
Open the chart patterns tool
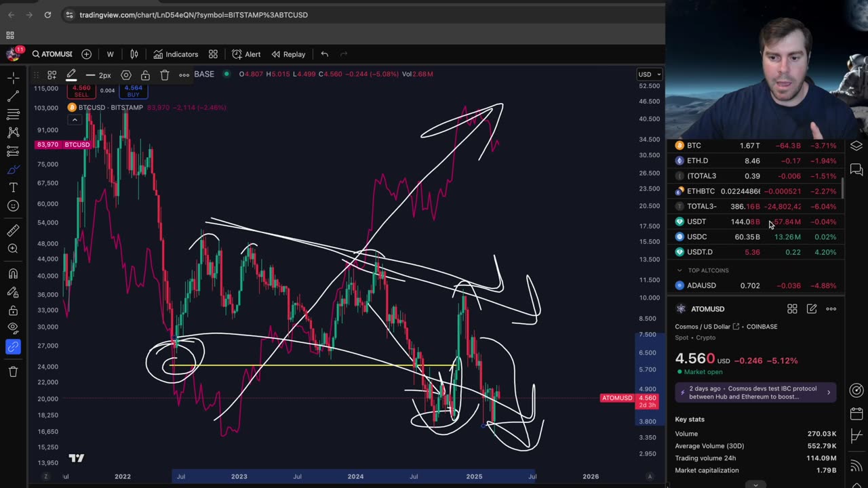[x=13, y=133]
